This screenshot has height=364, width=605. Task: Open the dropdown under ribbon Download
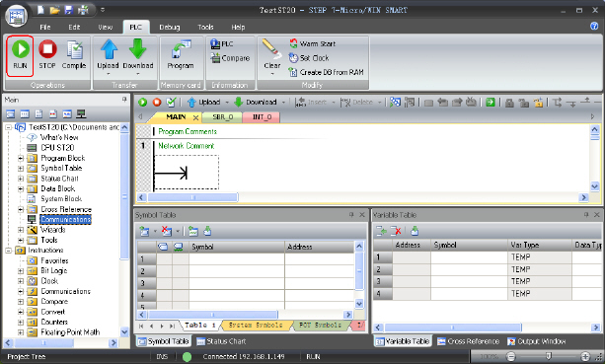point(138,73)
